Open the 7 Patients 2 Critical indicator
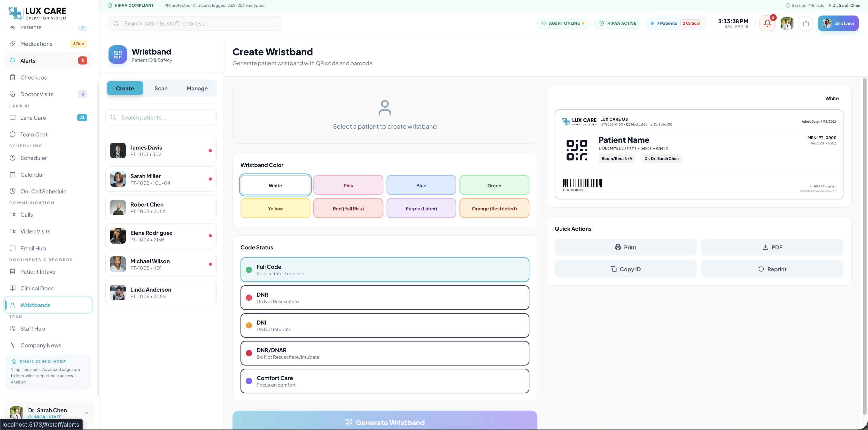Image resolution: width=868 pixels, height=430 pixels. pyautogui.click(x=676, y=23)
